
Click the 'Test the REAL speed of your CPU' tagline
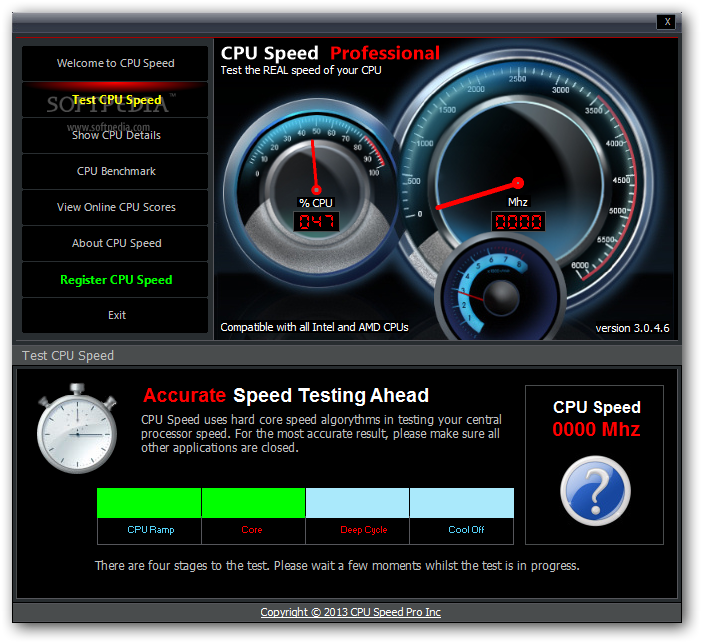click(301, 70)
